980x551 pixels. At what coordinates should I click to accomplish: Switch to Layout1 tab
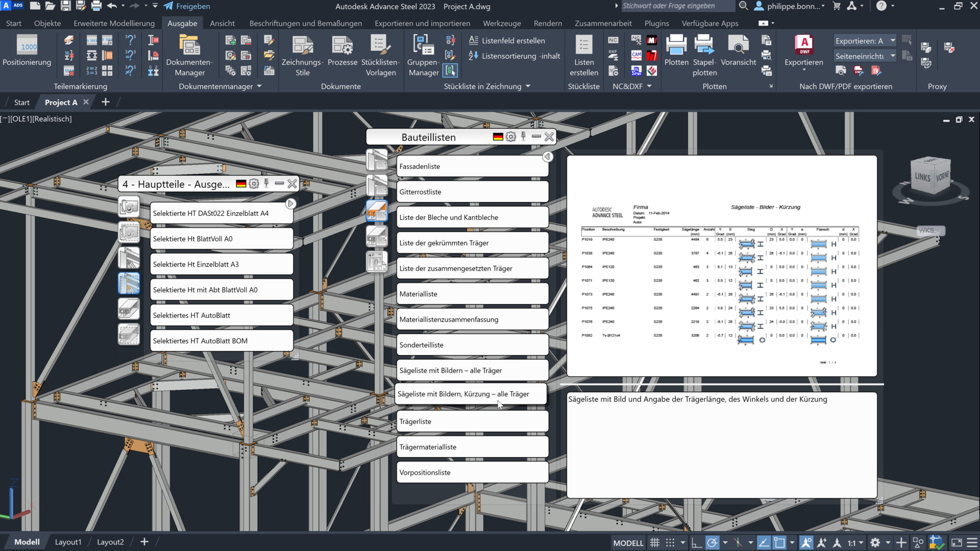68,542
